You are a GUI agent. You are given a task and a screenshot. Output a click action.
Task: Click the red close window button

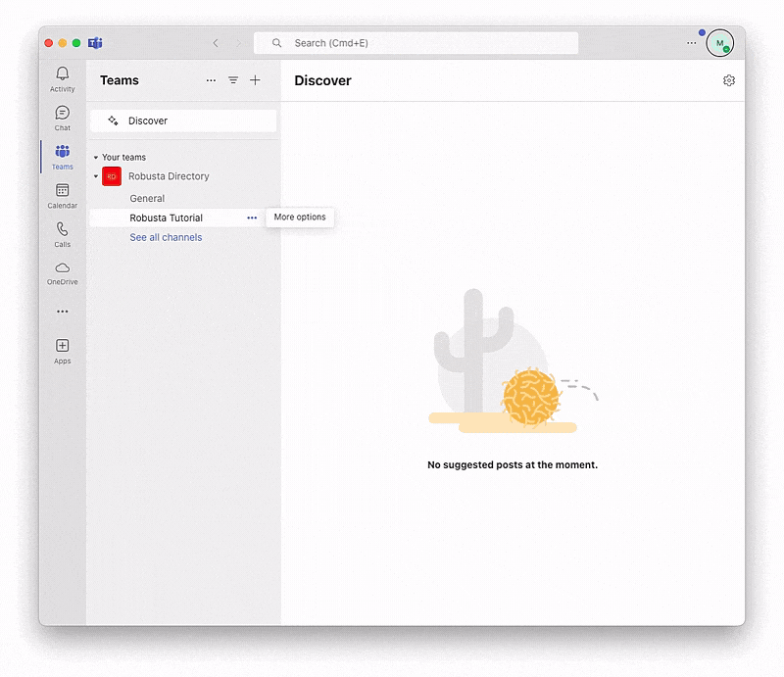(48, 43)
